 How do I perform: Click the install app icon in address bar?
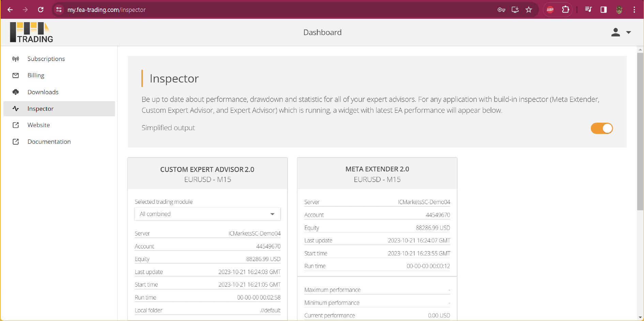coord(515,10)
